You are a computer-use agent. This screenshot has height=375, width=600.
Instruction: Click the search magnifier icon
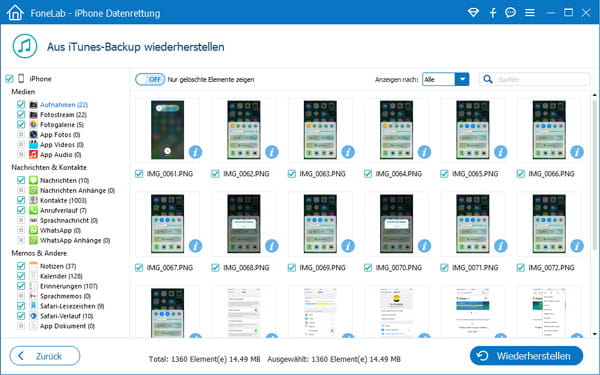(x=488, y=79)
